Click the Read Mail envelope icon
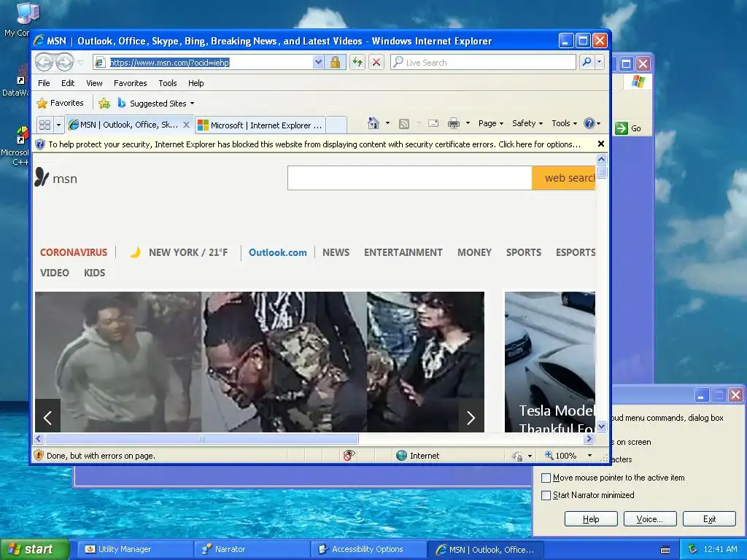Image resolution: width=747 pixels, height=560 pixels. tap(433, 124)
